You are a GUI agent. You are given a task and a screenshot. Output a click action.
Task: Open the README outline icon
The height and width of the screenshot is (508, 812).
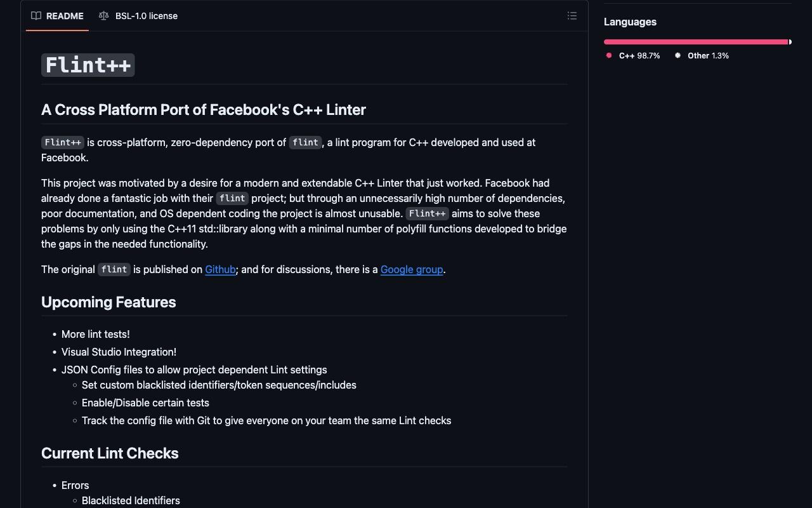[572, 16]
